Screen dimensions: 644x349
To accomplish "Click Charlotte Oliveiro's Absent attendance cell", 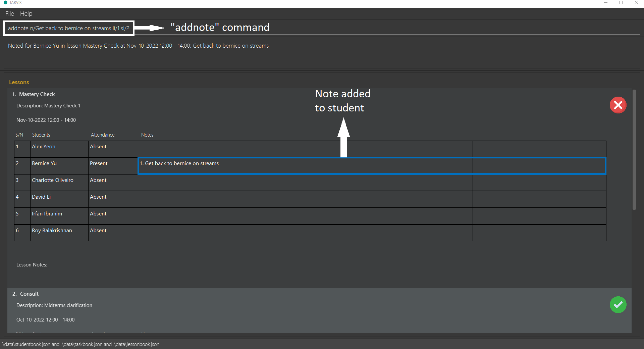I will (113, 183).
